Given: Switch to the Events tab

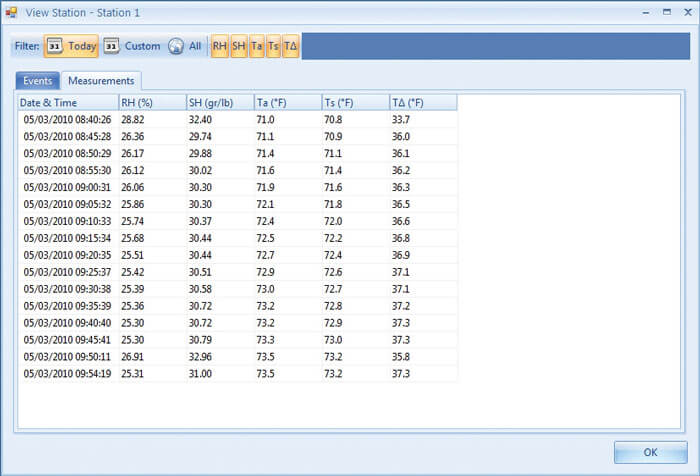Looking at the screenshot, I should point(38,81).
